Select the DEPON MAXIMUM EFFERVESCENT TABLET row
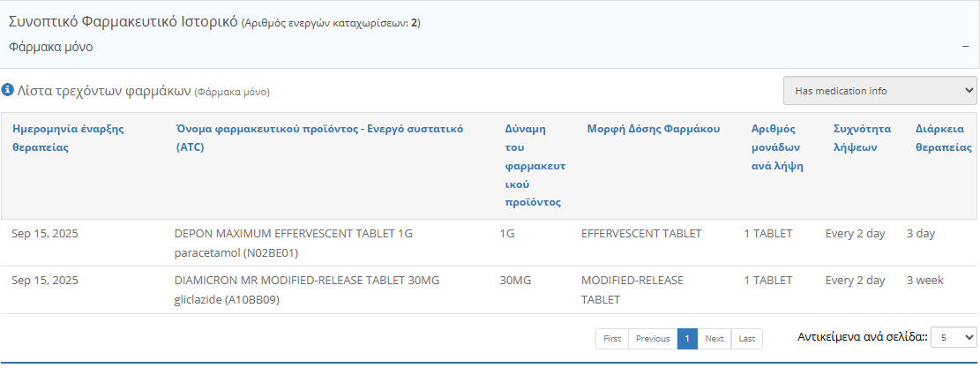The width and height of the screenshot is (980, 368). coord(294,234)
